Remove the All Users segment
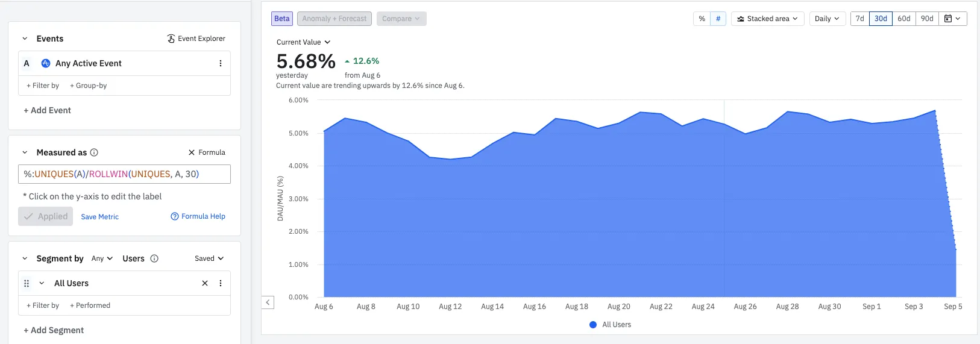980x344 pixels. [205, 283]
